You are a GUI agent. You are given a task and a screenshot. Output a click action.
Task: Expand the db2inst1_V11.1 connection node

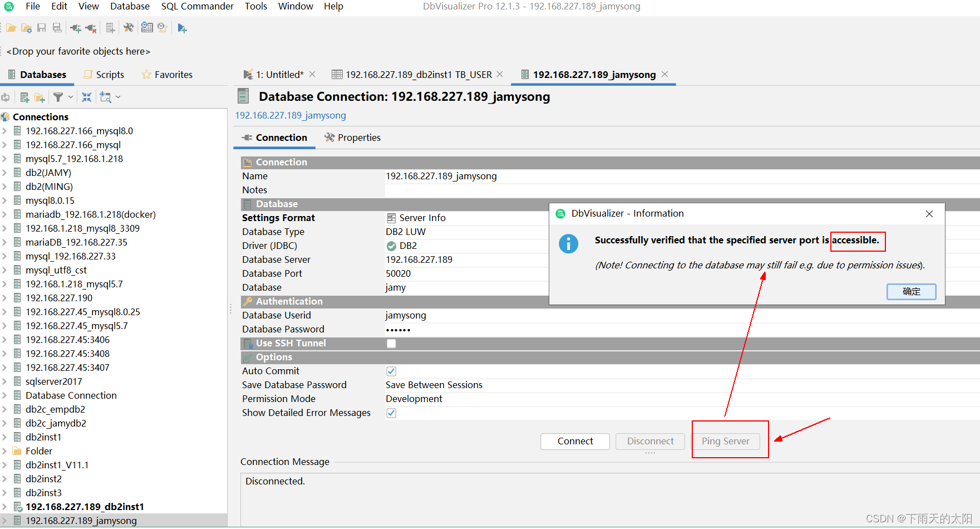(x=4, y=465)
